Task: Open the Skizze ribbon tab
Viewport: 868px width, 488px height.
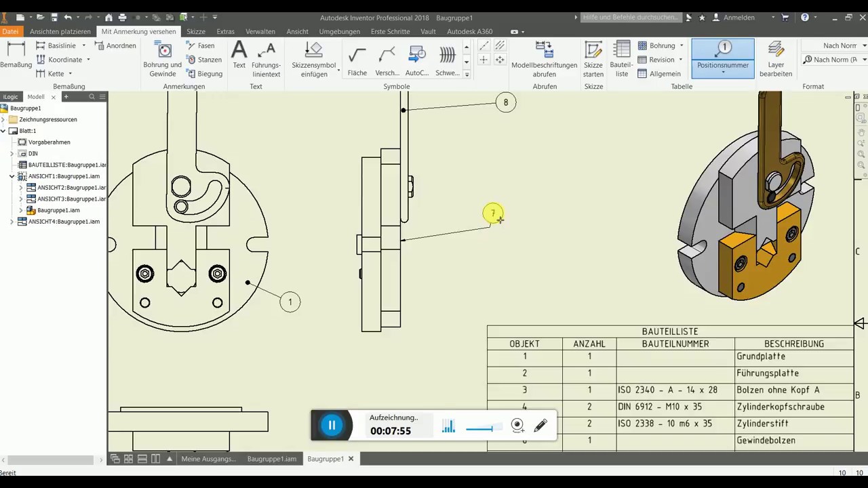Action: tap(196, 31)
